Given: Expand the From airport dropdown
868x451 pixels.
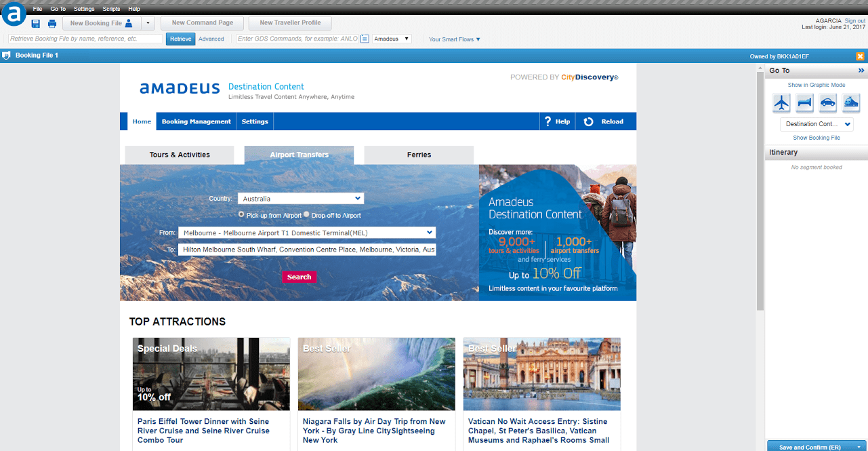Looking at the screenshot, I should (306, 233).
